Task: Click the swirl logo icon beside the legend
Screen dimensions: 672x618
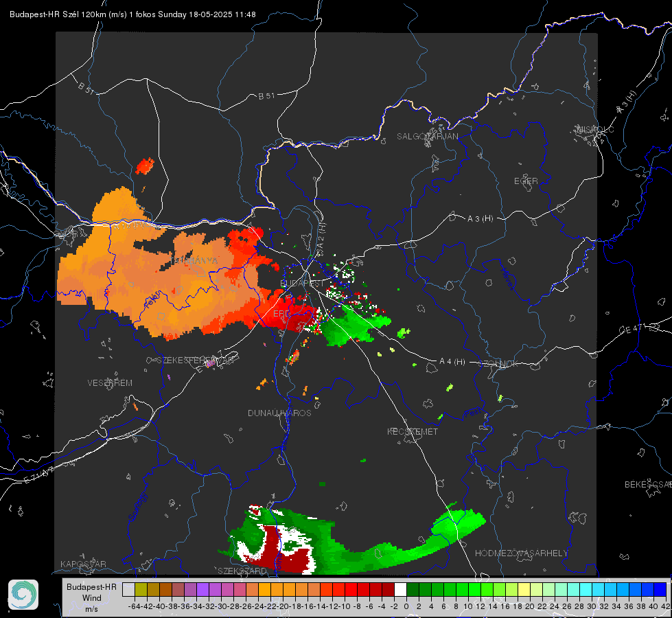Action: coord(23,595)
